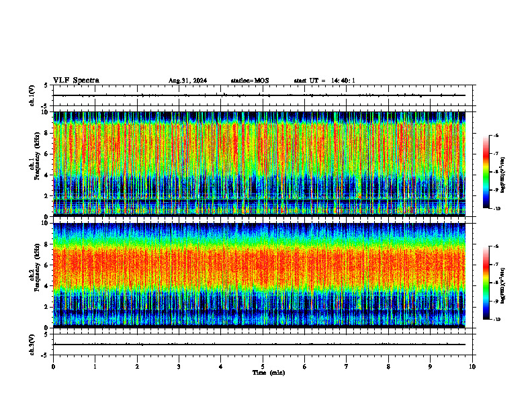Select the date text "Aug.31, 2024"
This screenshot has width=532, height=411.
(x=187, y=81)
